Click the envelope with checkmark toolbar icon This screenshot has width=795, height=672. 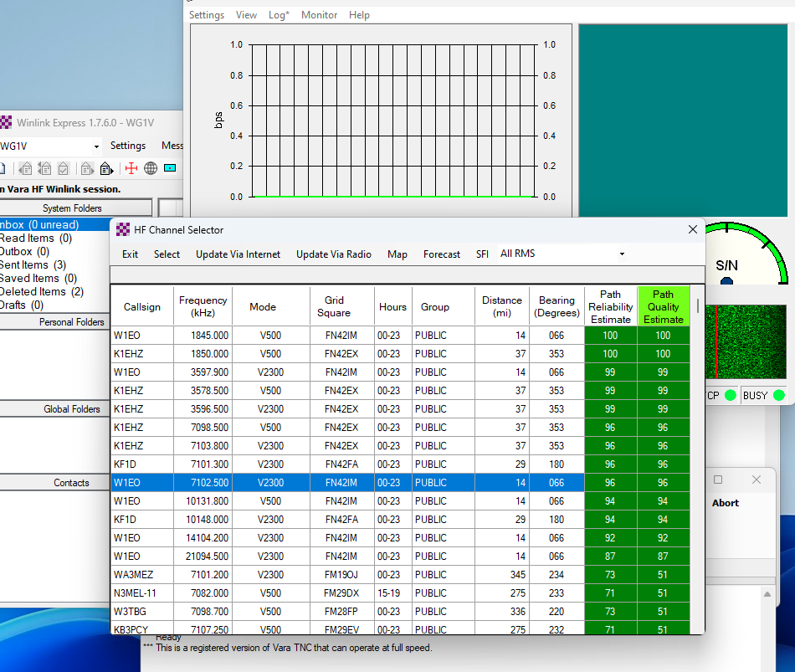tap(63, 168)
